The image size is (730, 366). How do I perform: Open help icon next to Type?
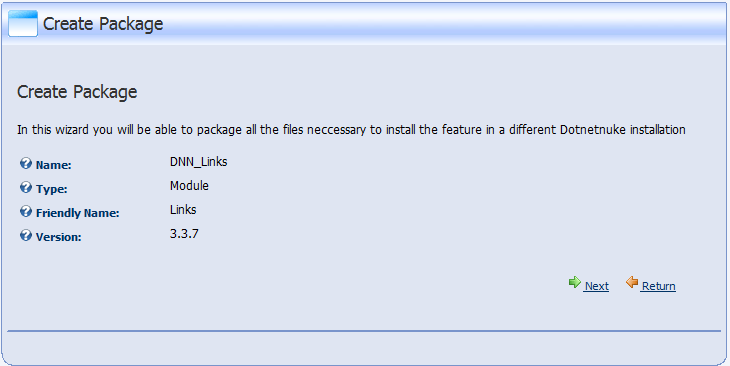(26, 188)
